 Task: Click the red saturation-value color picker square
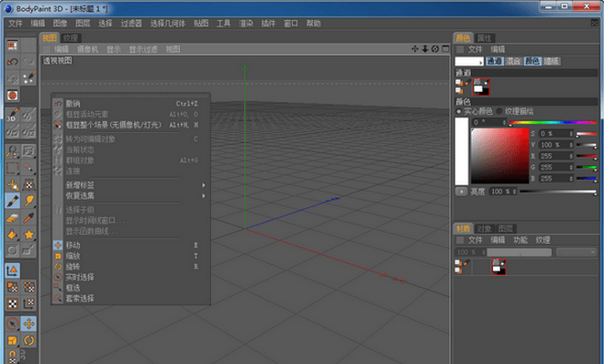[500, 156]
